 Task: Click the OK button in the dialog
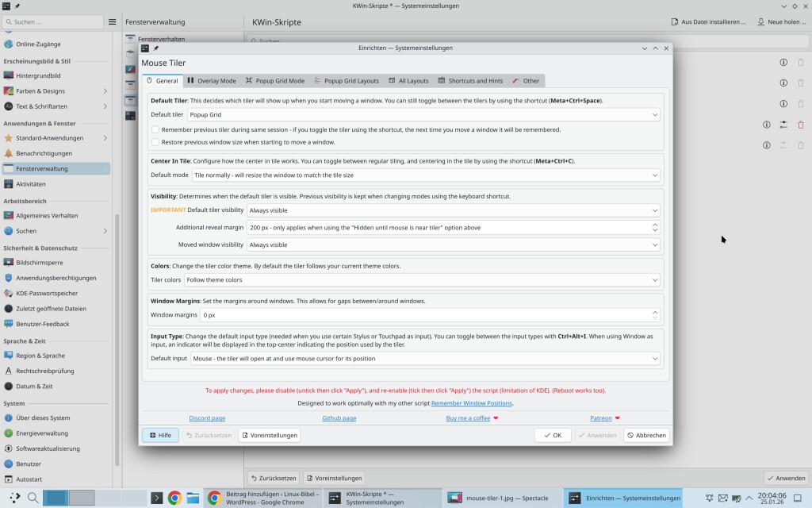pos(553,435)
